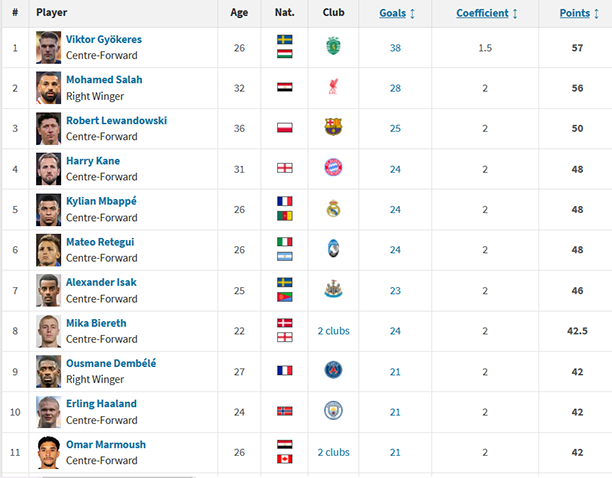The height and width of the screenshot is (478, 612).
Task: Open Mika Biereth's 2 clubs link
Action: [334, 330]
